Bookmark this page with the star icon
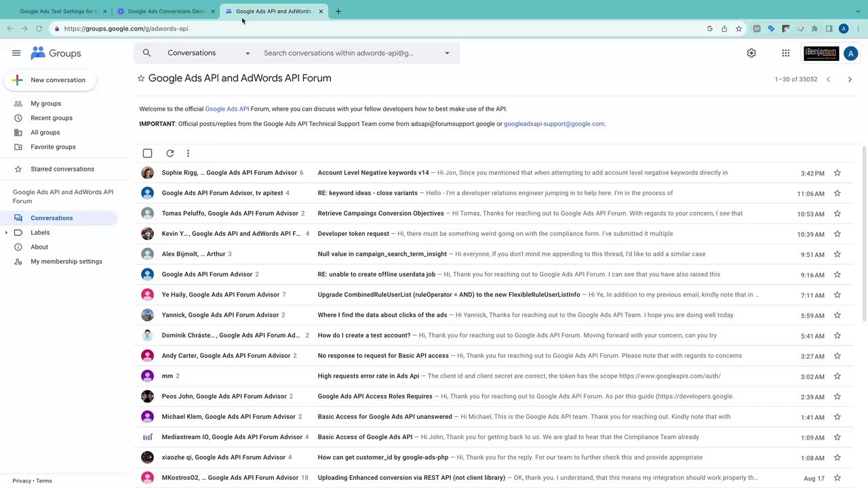This screenshot has width=868, height=488. pyautogui.click(x=738, y=28)
